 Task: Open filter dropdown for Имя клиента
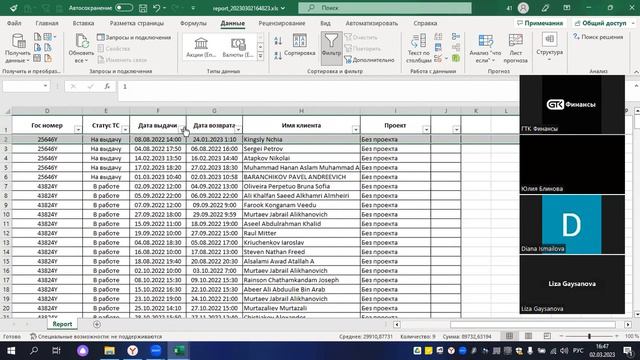(356, 129)
